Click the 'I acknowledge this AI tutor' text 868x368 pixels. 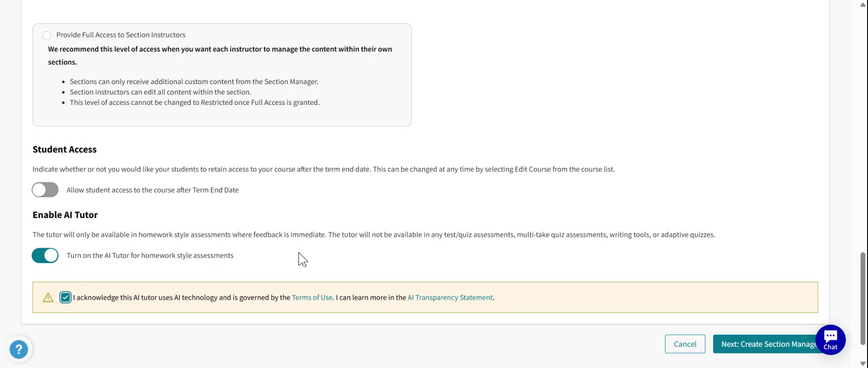click(x=181, y=297)
